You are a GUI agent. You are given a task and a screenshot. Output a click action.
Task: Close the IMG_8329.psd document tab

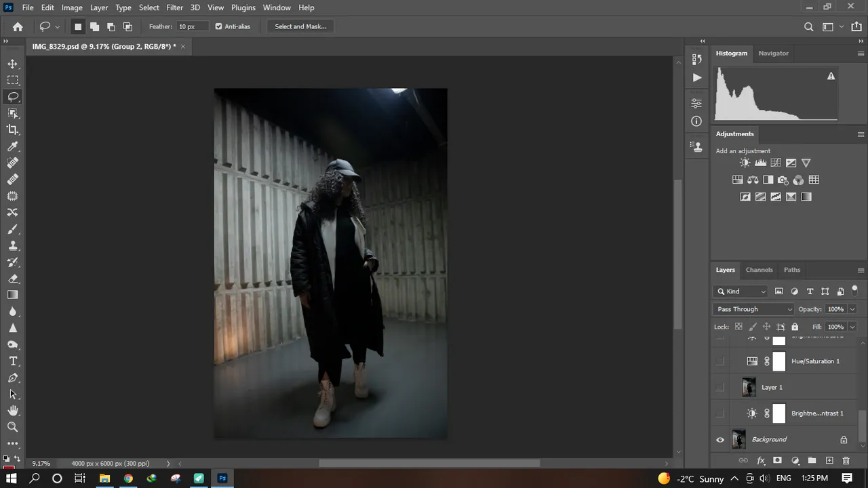pos(182,47)
